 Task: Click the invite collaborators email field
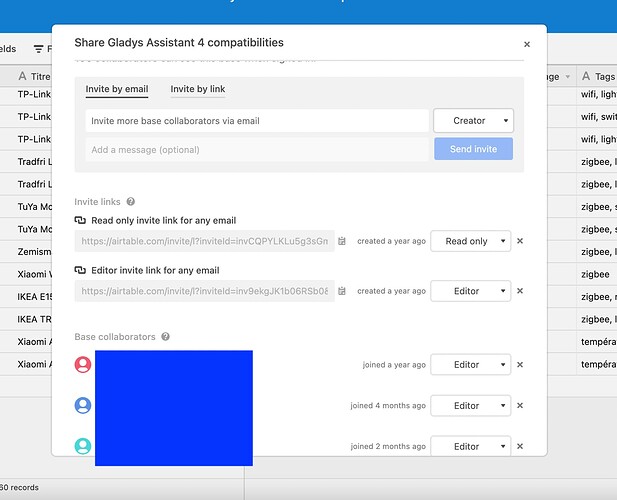click(x=257, y=121)
